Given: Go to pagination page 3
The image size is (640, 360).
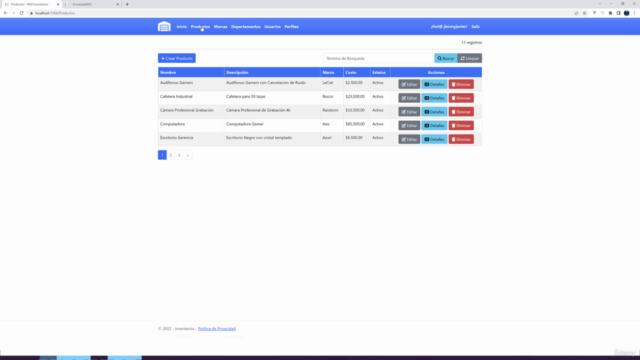Looking at the screenshot, I should (179, 155).
